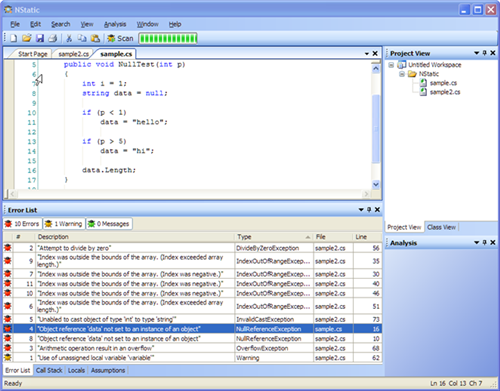
Task: Click the warning icon on the unassigned variable row
Action: (7, 358)
